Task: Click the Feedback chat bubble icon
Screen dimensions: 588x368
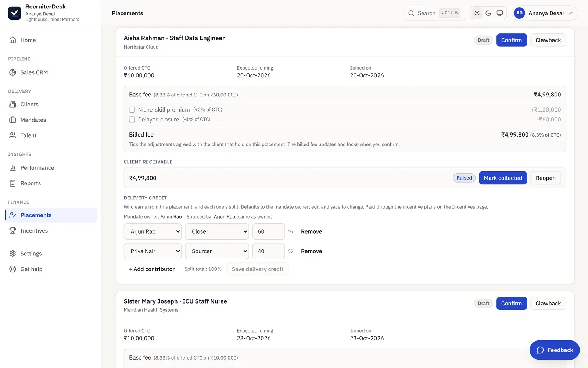Action: [540, 350]
